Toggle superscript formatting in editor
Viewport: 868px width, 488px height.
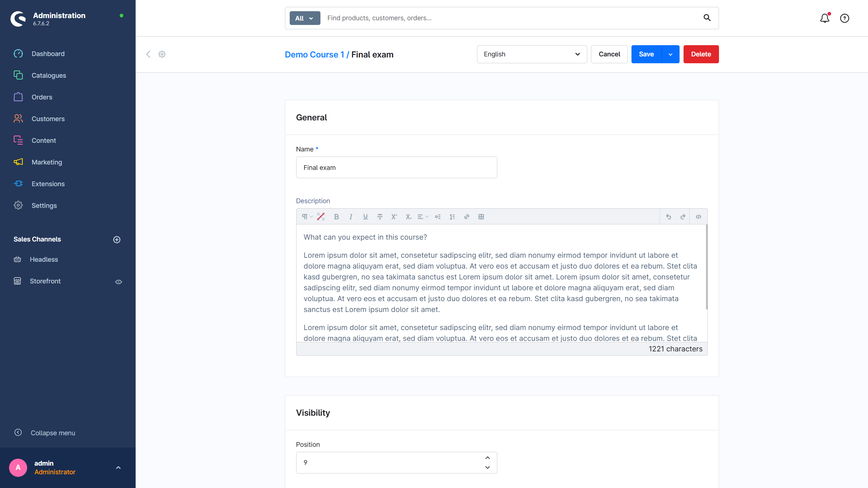(x=394, y=217)
